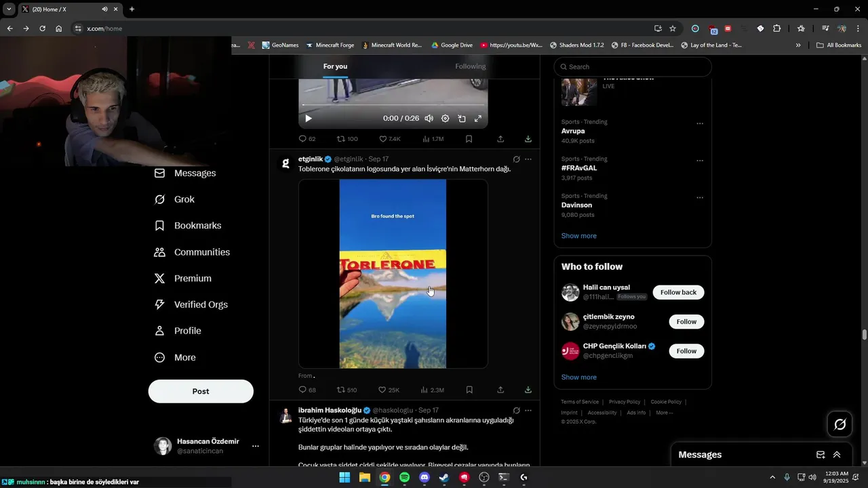Open options for Avrupa trend

(700, 123)
